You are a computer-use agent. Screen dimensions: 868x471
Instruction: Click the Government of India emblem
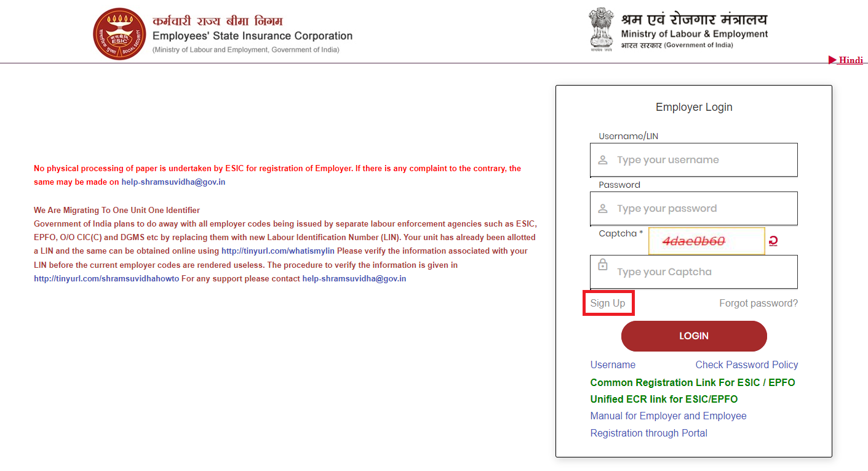[x=601, y=29]
